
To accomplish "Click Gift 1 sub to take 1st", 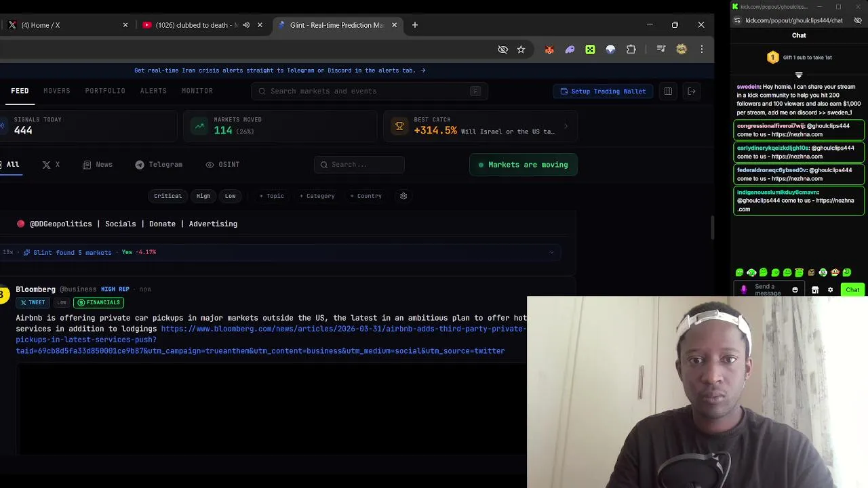I will coord(807,58).
